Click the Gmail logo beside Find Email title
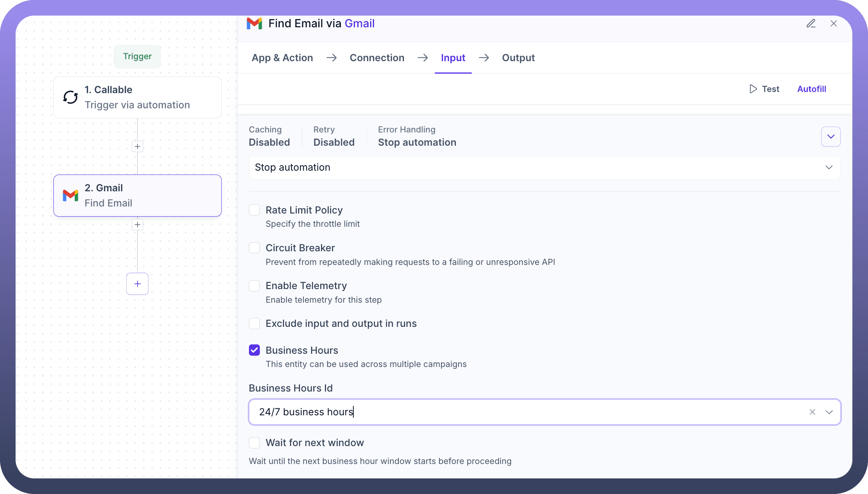The image size is (868, 494). (x=254, y=23)
